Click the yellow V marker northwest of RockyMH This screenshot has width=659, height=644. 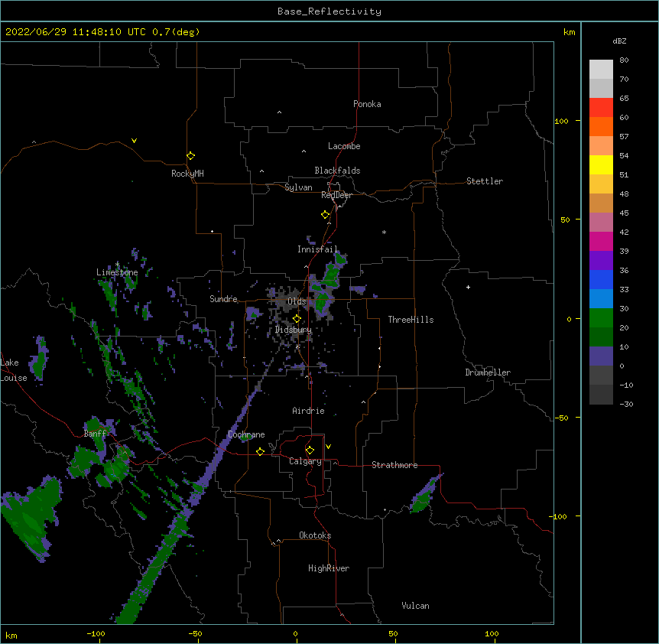[x=134, y=141]
